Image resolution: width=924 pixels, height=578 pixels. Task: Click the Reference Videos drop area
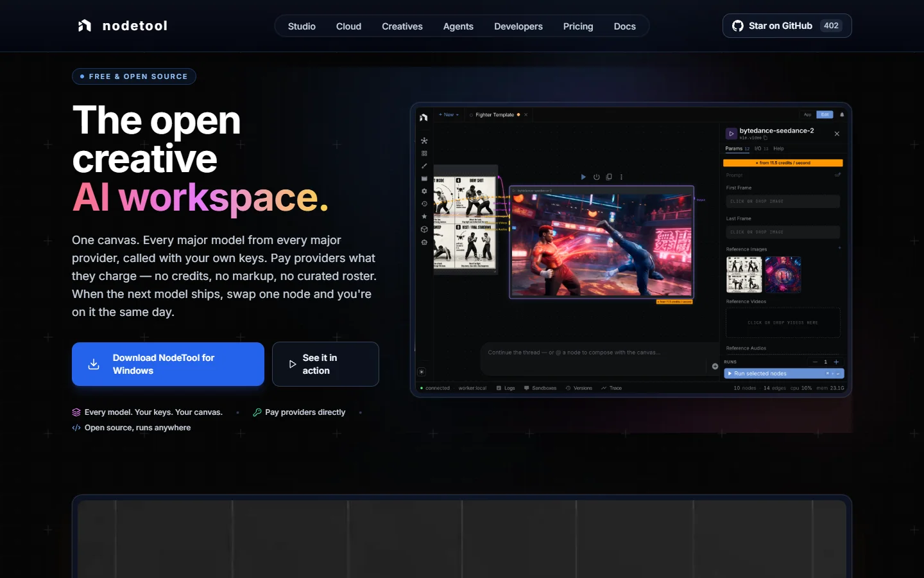pos(783,322)
